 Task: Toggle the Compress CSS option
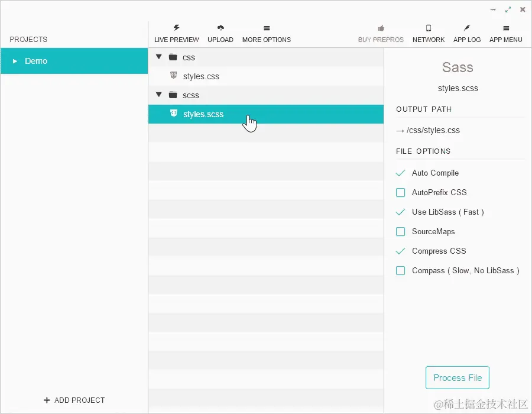pos(400,251)
